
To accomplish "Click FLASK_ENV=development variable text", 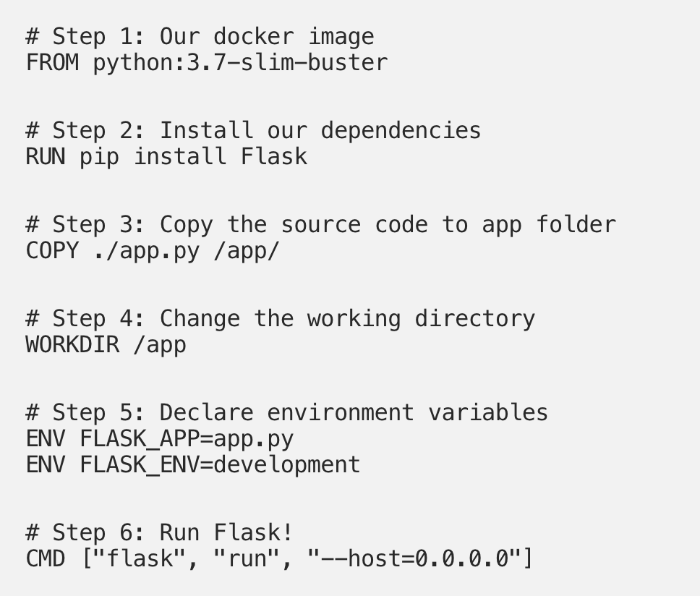I will click(220, 464).
